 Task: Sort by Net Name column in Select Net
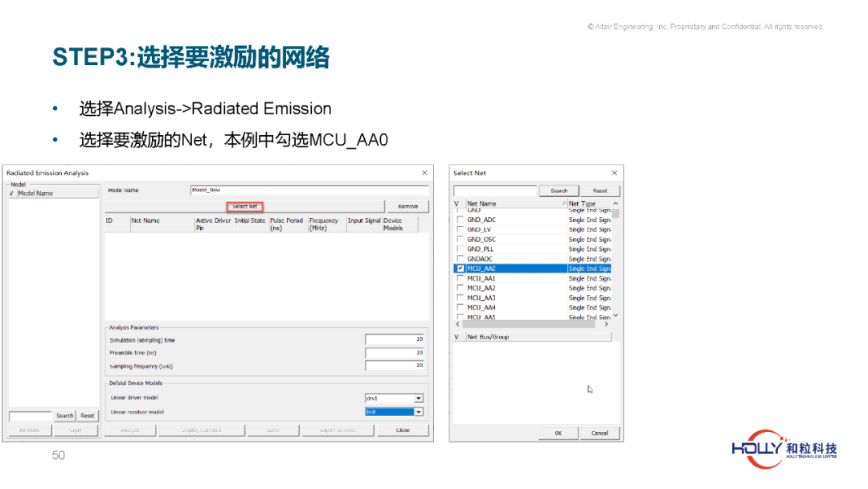(x=516, y=203)
